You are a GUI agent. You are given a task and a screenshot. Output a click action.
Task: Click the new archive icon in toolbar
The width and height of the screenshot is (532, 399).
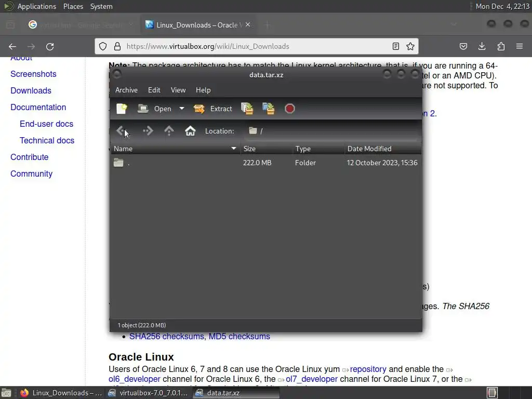point(122,109)
